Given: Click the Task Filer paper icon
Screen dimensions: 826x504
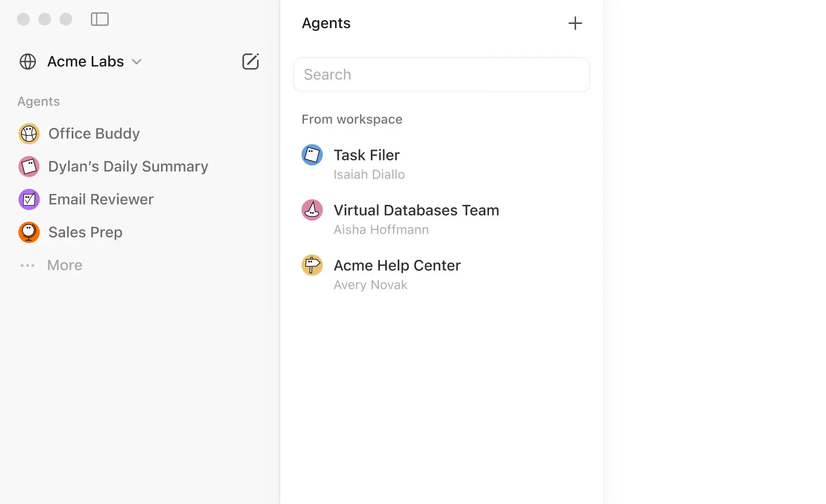Looking at the screenshot, I should click(x=312, y=155).
